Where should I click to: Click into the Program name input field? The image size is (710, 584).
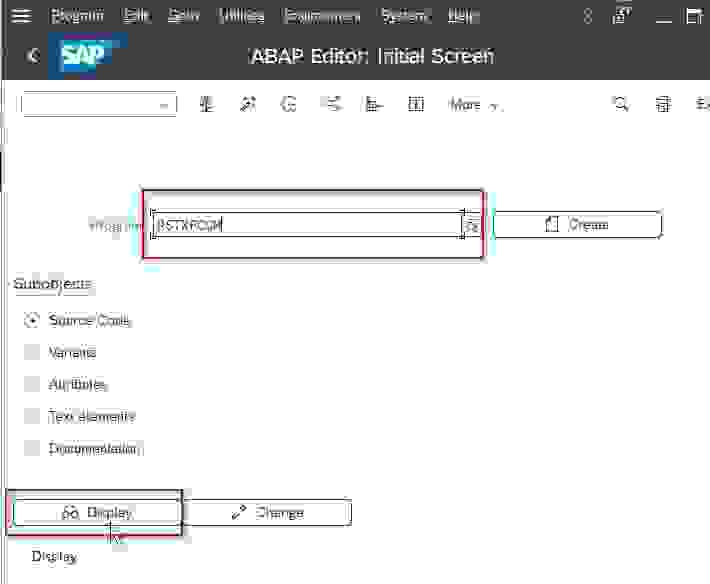tap(307, 225)
